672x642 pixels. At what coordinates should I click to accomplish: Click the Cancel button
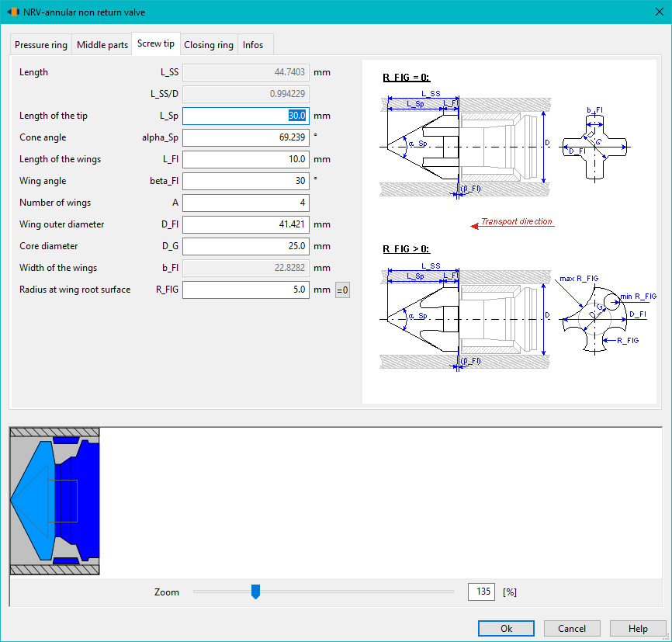click(x=572, y=628)
